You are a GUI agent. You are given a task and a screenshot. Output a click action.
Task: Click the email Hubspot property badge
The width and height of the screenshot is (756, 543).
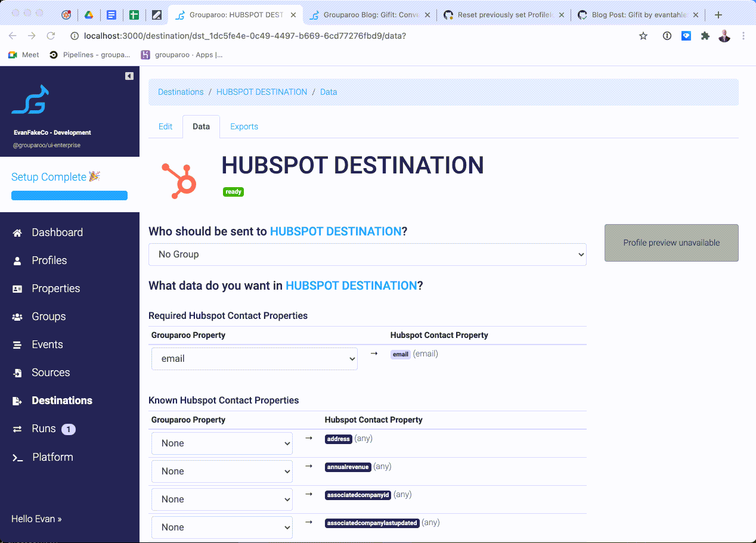pos(401,355)
